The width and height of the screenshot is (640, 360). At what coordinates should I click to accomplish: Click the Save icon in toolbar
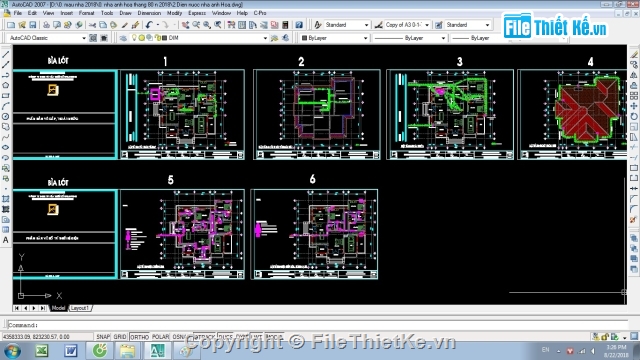tap(33, 25)
